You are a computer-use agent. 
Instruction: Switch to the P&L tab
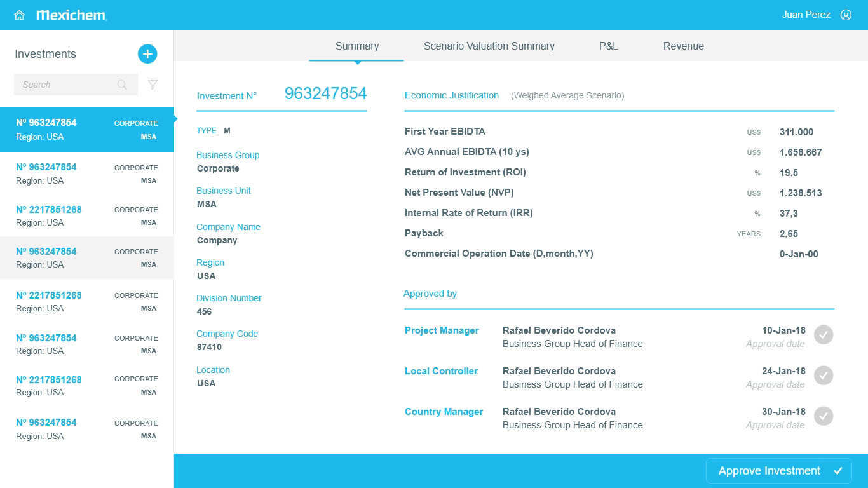609,46
